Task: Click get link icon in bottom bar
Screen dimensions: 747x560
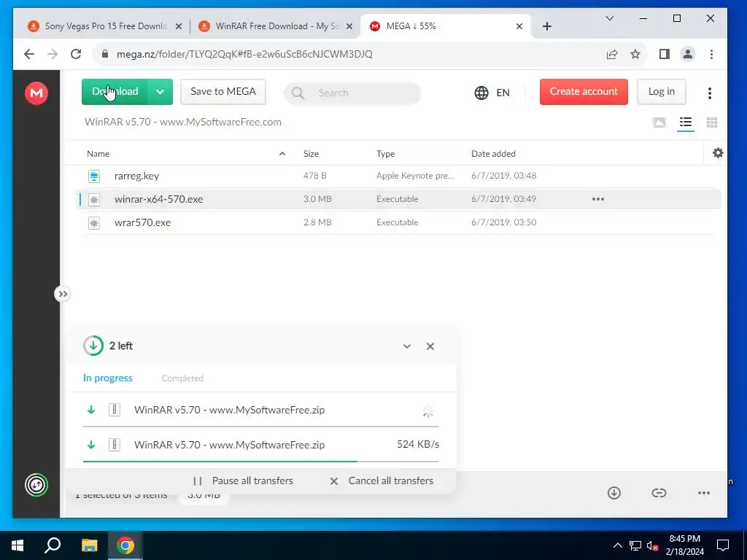Action: pyautogui.click(x=659, y=493)
